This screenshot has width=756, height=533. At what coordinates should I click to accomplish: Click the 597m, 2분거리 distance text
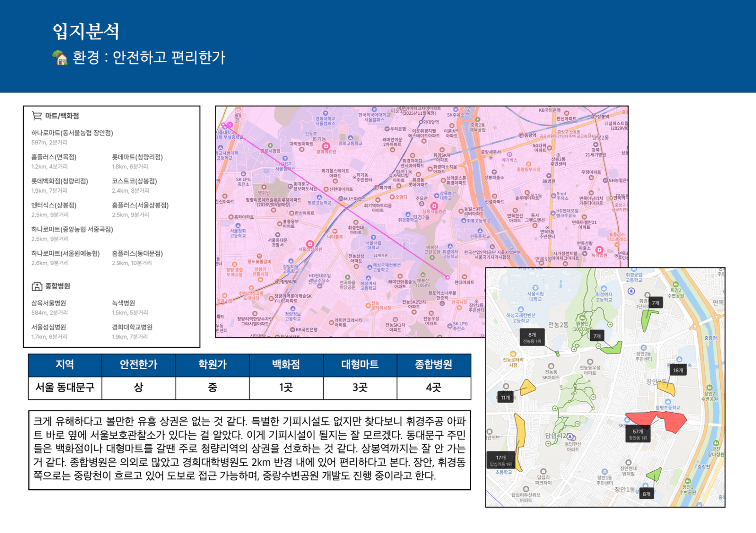(49, 143)
